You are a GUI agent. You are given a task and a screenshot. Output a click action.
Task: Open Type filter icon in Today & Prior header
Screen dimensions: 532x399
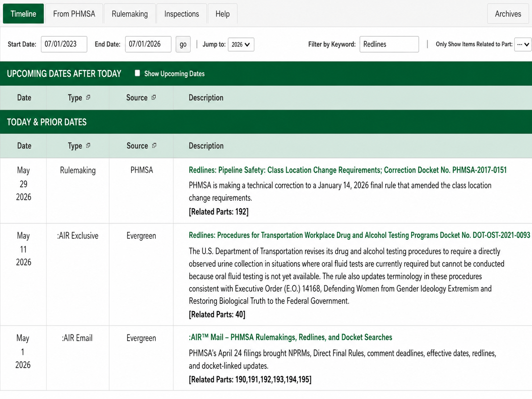coord(88,145)
